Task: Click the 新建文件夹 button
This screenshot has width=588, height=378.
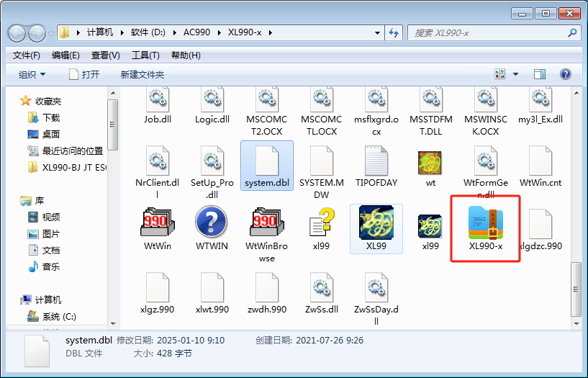Action: pos(143,74)
